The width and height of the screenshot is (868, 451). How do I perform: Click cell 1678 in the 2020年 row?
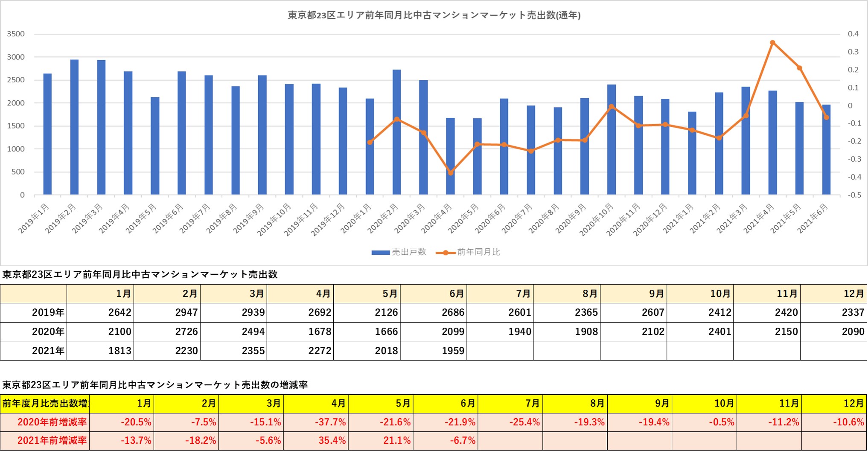[300, 332]
